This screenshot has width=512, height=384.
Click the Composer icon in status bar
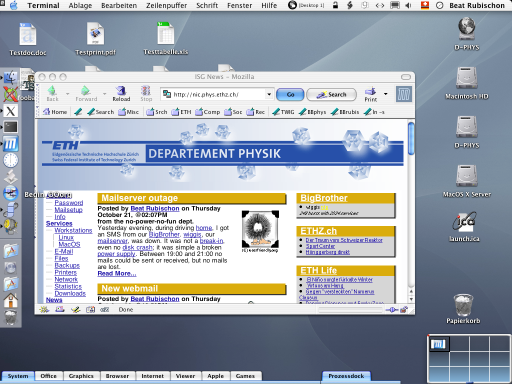76,310
